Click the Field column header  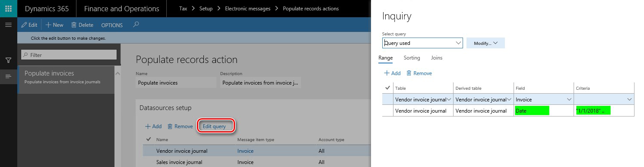(x=520, y=88)
